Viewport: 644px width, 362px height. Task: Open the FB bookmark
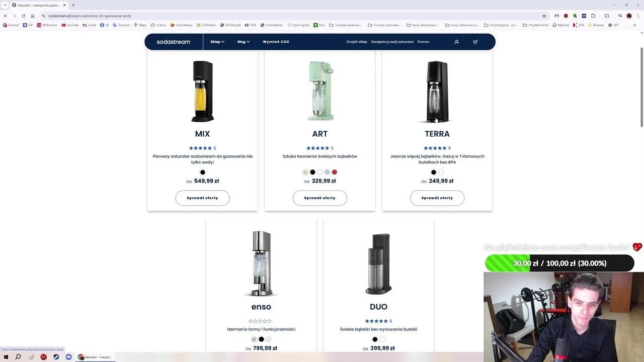(105, 25)
